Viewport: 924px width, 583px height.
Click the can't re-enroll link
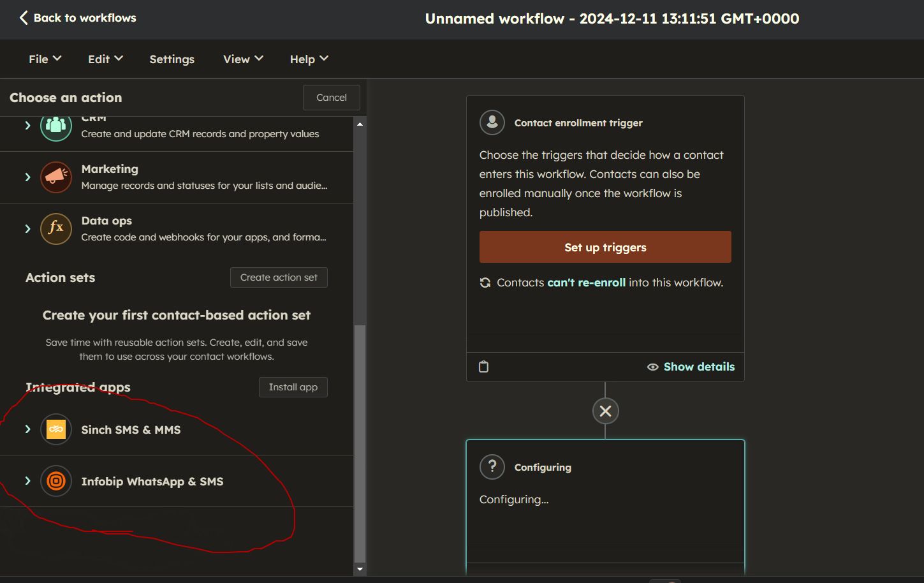pyautogui.click(x=586, y=282)
